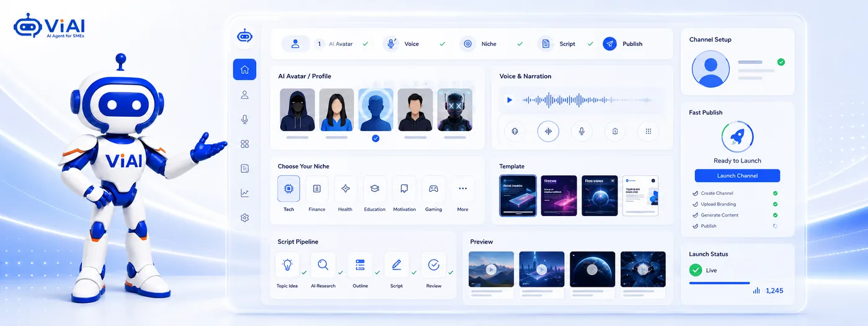Image resolution: width=868 pixels, height=326 pixels.
Task: Go to the AI Avatar step
Action: [341, 44]
